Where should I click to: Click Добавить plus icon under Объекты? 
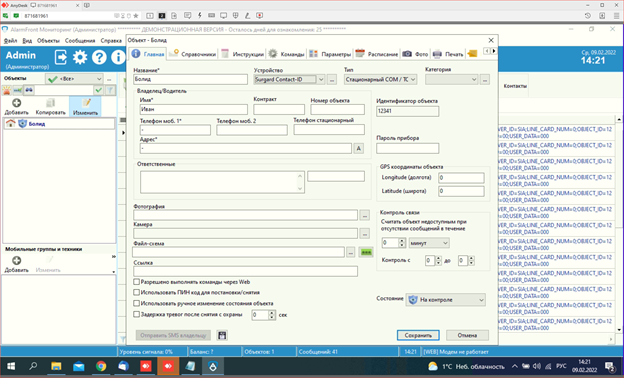pos(17,103)
